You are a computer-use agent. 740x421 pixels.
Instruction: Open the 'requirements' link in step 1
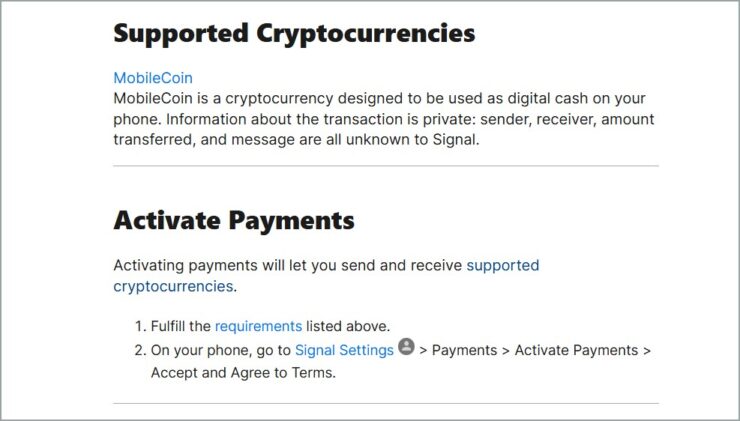click(x=258, y=326)
